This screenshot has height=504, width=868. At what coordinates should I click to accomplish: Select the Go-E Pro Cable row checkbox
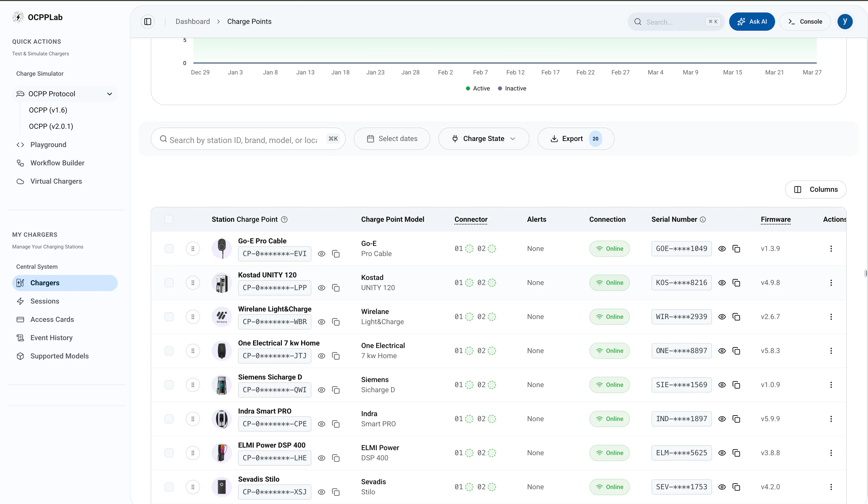pos(169,248)
